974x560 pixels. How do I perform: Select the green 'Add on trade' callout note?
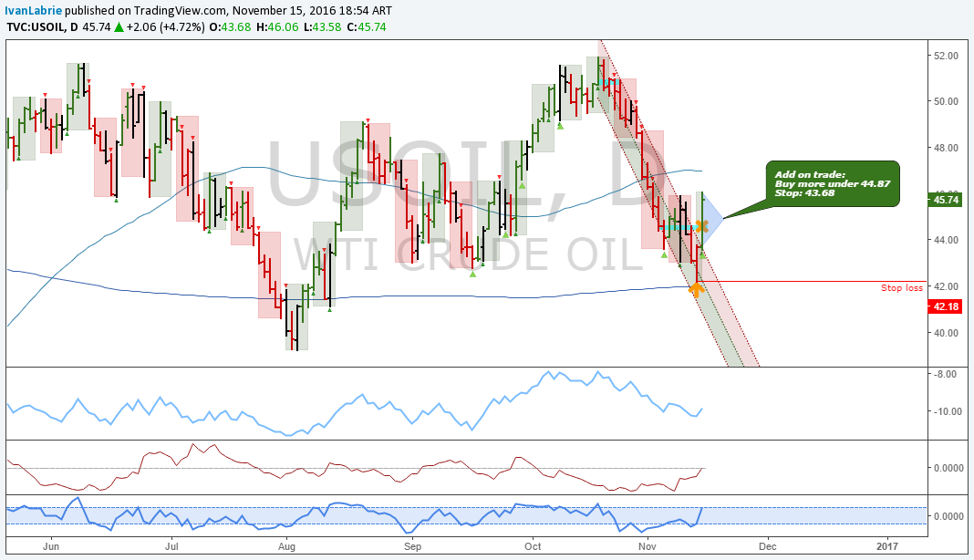coord(833,184)
